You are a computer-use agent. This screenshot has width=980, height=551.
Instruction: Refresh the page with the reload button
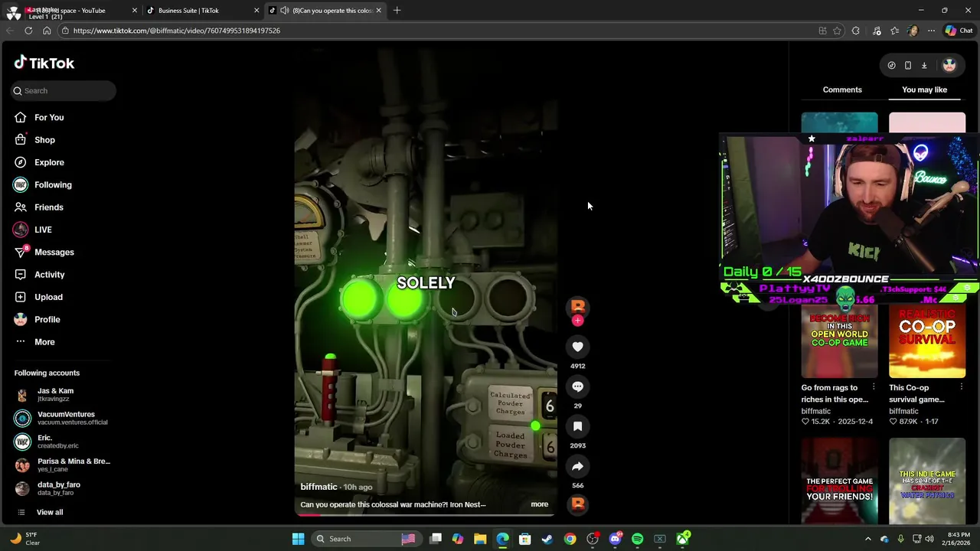(x=28, y=31)
